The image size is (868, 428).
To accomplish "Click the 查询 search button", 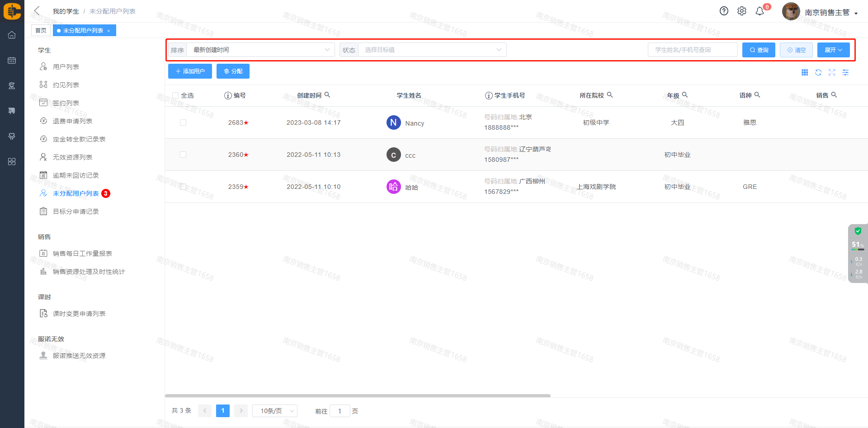I will tap(759, 50).
